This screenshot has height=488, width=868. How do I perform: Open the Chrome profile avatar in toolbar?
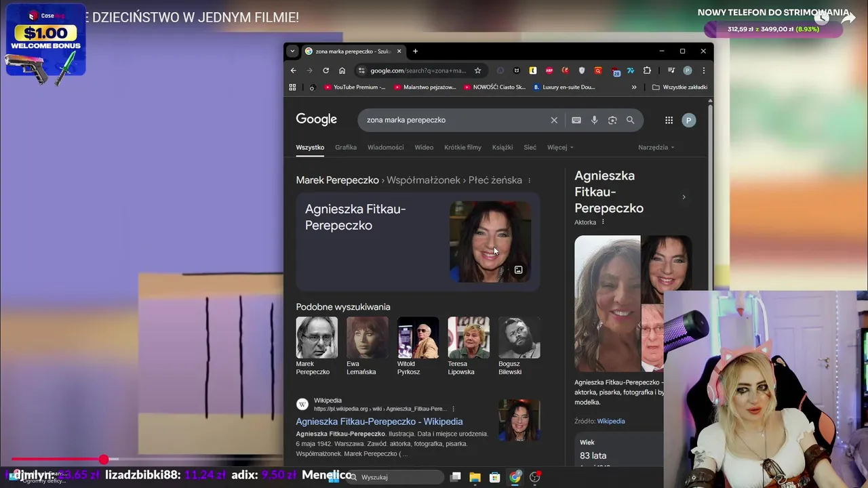688,70
